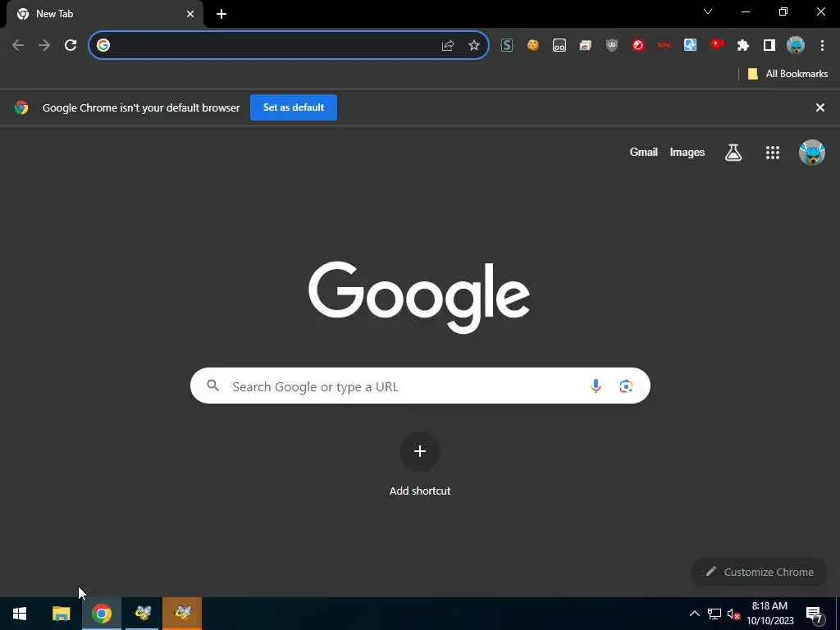Set Chrome as default browser

(294, 107)
